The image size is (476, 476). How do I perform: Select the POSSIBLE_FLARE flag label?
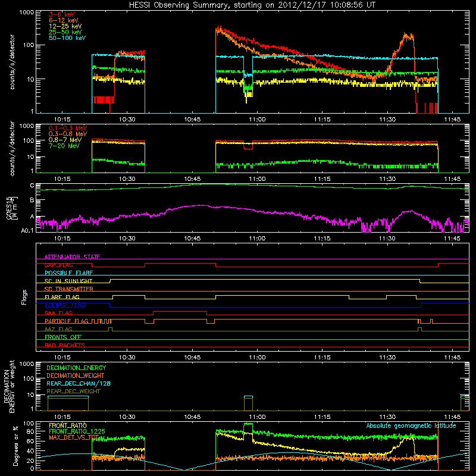point(68,273)
